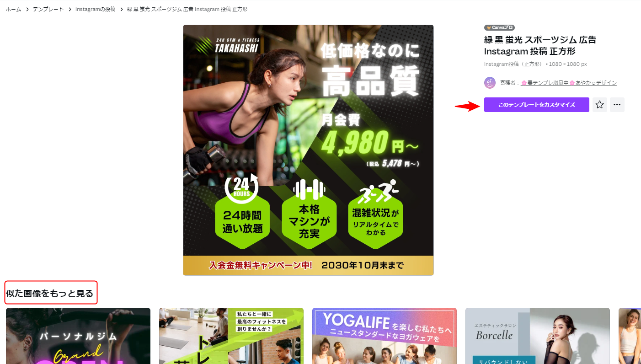Select the partially visible rightmost template thumbnail
The width and height of the screenshot is (641, 364).
pyautogui.click(x=630, y=336)
